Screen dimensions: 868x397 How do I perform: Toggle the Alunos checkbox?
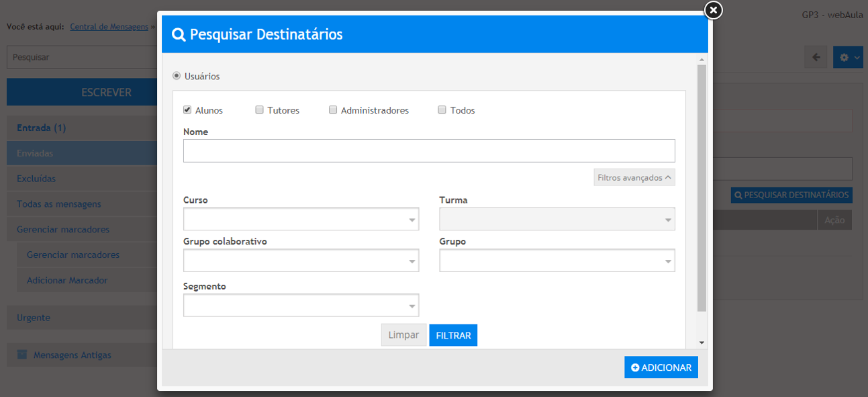[x=187, y=110]
